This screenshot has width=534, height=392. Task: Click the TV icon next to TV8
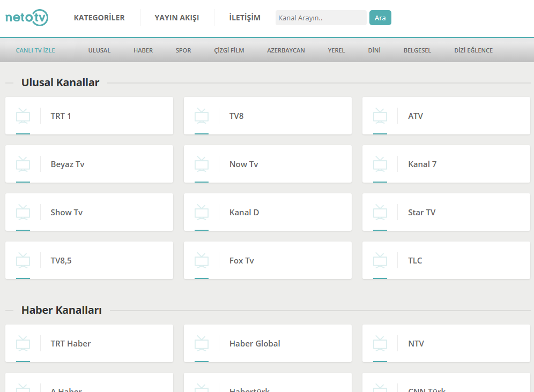click(x=202, y=116)
